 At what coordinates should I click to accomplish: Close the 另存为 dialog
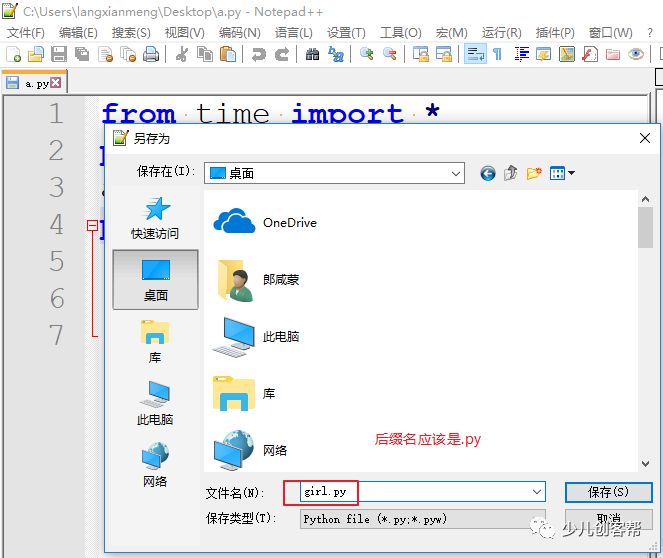point(645,138)
